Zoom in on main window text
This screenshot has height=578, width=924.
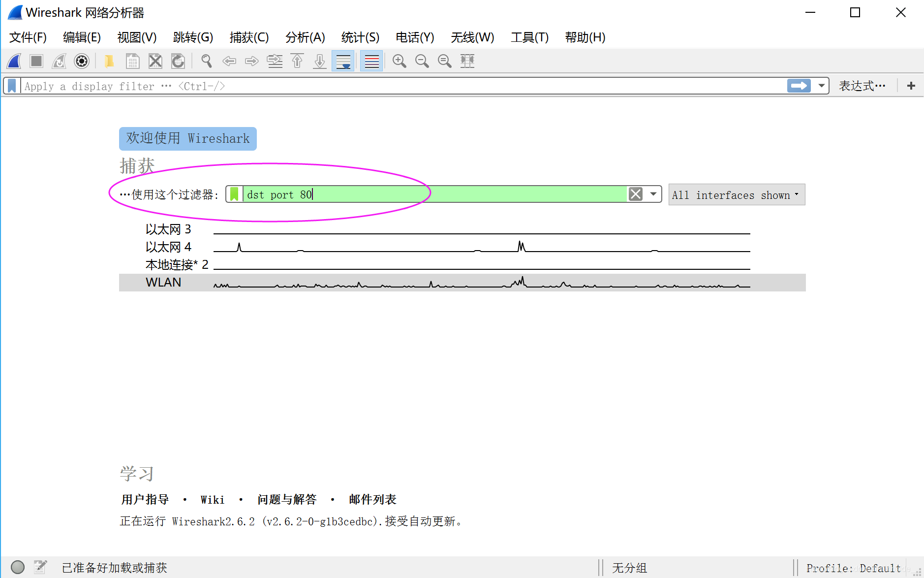(x=400, y=61)
